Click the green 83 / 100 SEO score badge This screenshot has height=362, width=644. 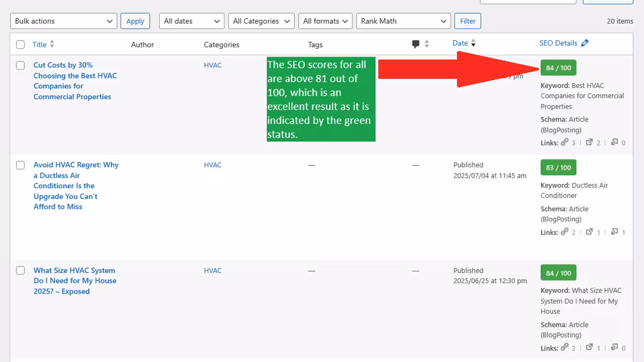point(558,168)
